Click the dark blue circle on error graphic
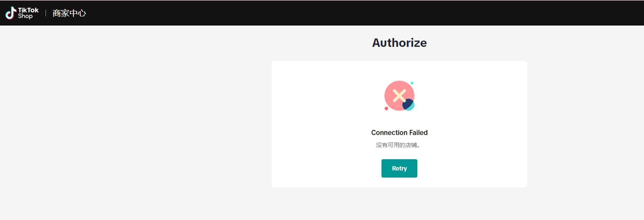This screenshot has height=220, width=644. point(407,104)
